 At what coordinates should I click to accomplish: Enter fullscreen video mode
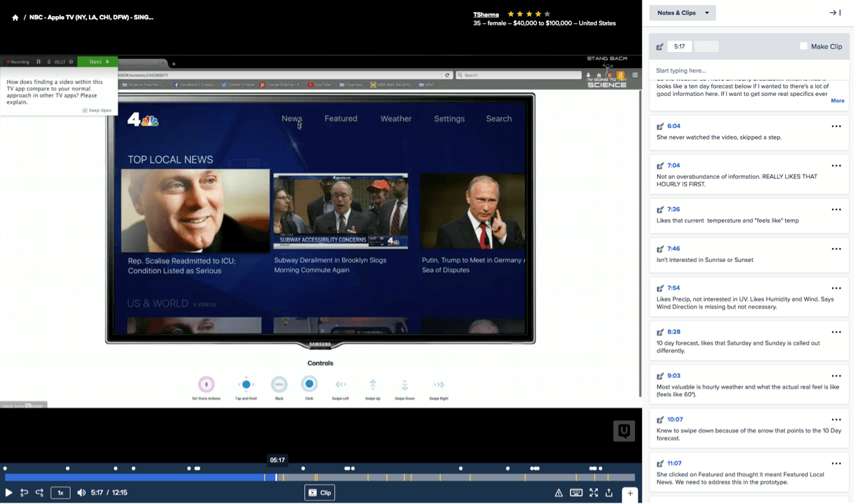593,493
